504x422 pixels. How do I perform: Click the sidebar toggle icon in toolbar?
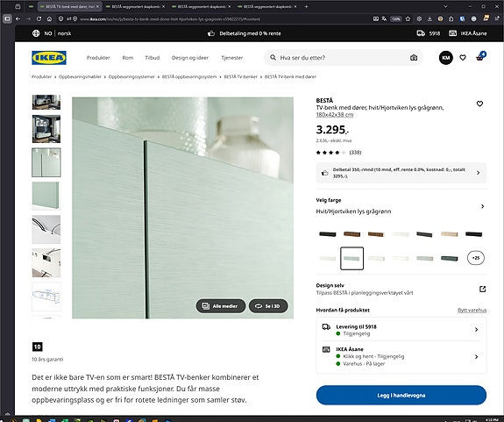click(7, 19)
